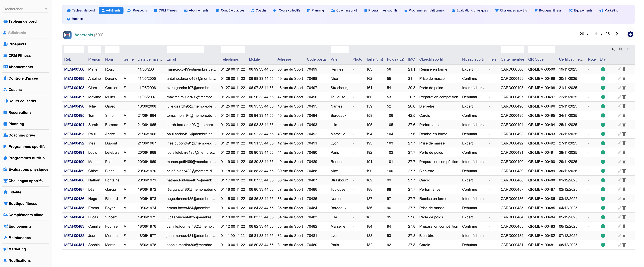The height and width of the screenshot is (267, 644).
Task: Click the Challenges sportifs trophy icon in sidebar
Action: pos(5,181)
